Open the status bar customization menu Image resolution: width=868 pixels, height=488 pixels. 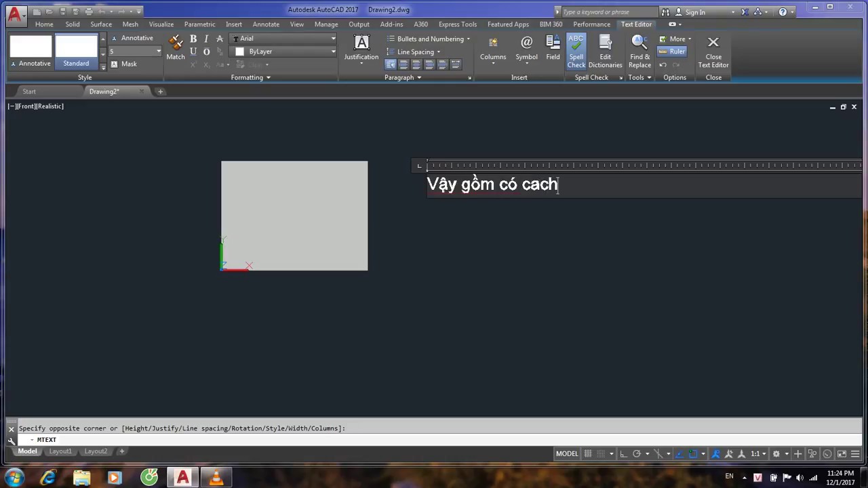point(855,453)
